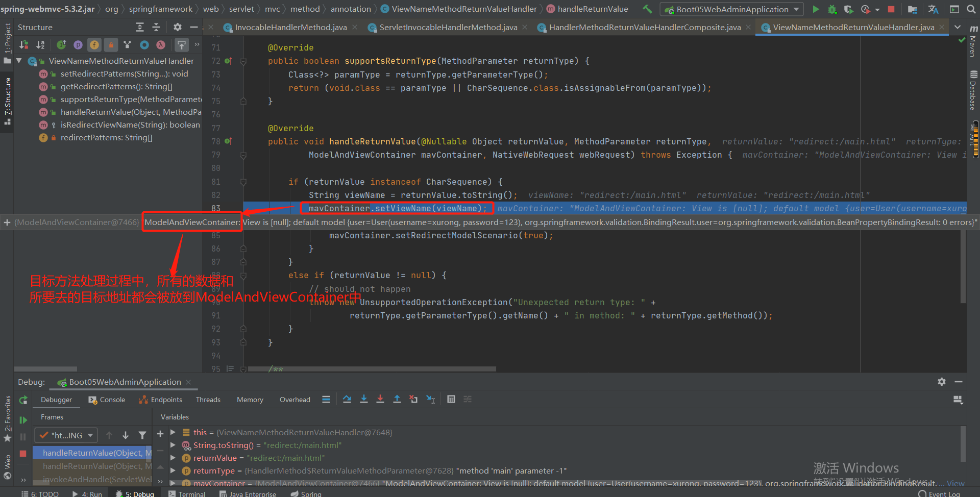980x497 pixels.
Task: Toggle Show Non-Public lock icon
Action: (111, 45)
